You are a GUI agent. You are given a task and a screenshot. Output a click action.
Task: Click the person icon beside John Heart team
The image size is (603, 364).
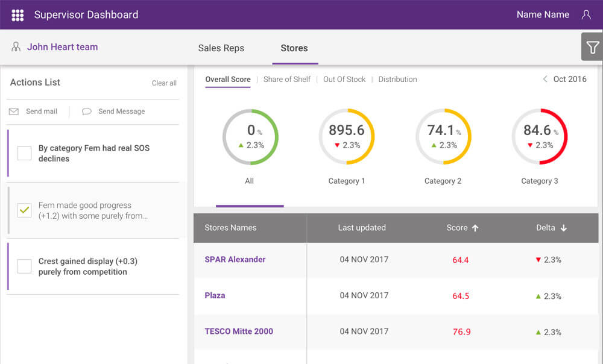pyautogui.click(x=16, y=47)
